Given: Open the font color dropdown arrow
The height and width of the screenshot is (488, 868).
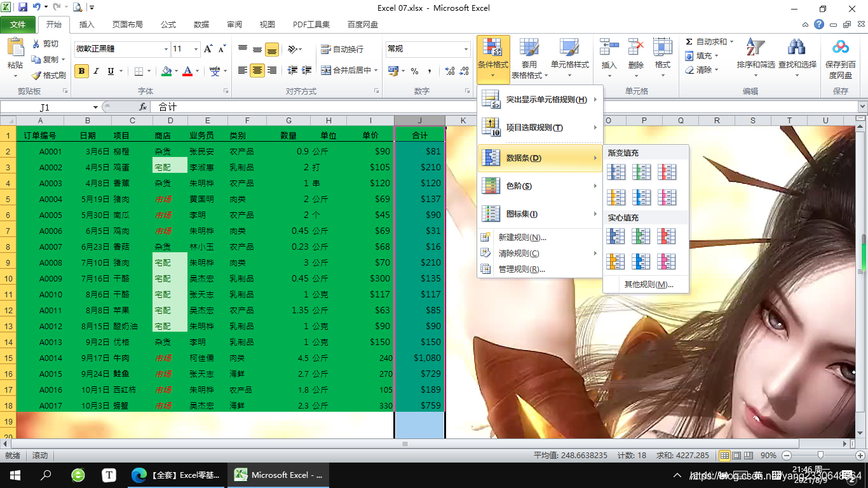Looking at the screenshot, I should 198,71.
